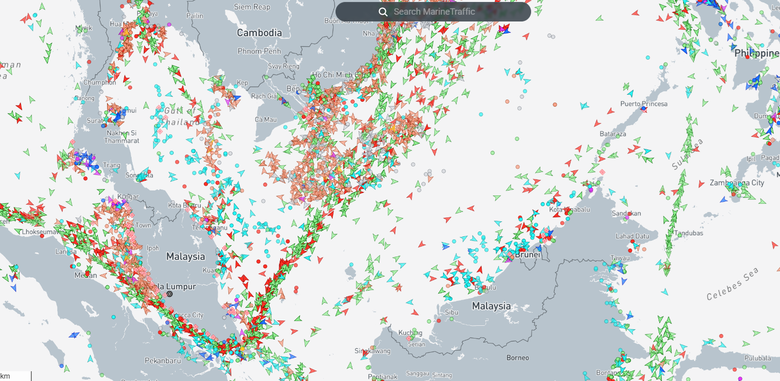Select the Singkawang label
The image size is (780, 381).
[372, 351]
